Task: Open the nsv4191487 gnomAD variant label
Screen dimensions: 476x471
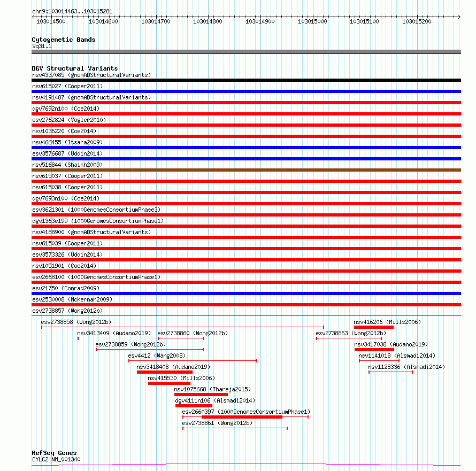Action: (x=91, y=97)
